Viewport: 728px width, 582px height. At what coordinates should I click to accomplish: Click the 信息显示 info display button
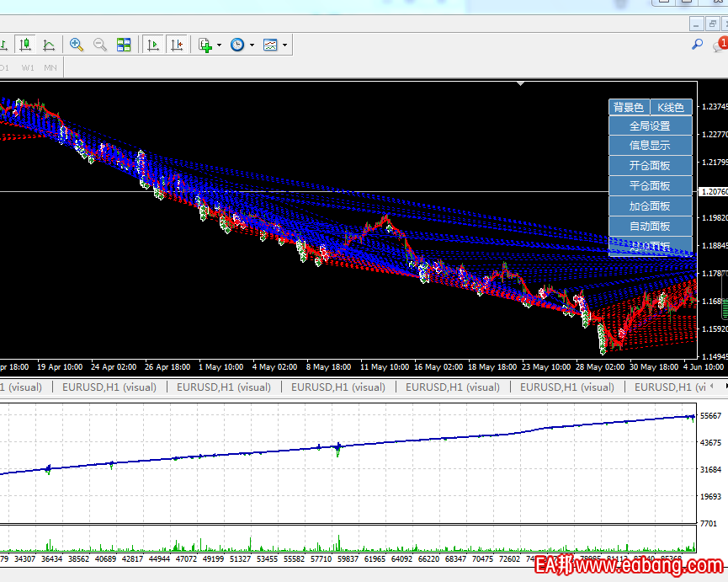pos(650,146)
